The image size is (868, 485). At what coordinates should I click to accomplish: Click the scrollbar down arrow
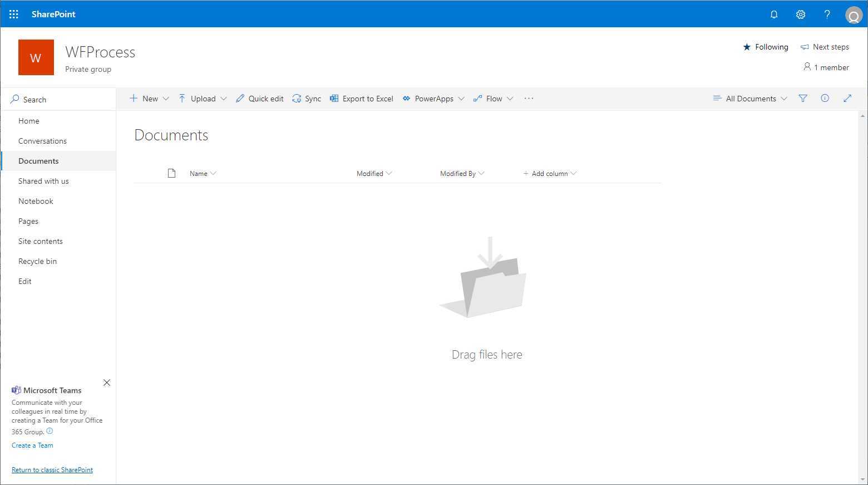coord(863,479)
